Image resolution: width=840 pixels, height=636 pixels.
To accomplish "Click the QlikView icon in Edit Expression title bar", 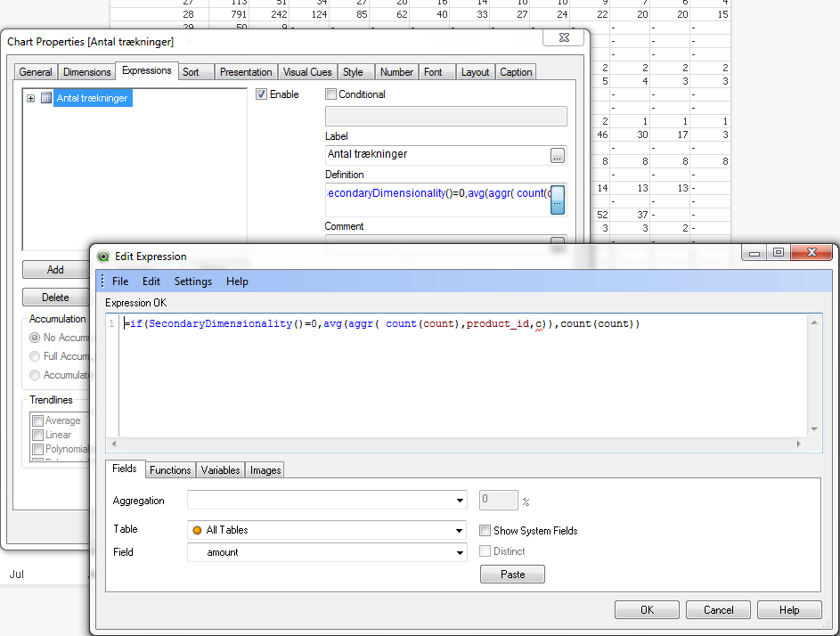I will 104,257.
